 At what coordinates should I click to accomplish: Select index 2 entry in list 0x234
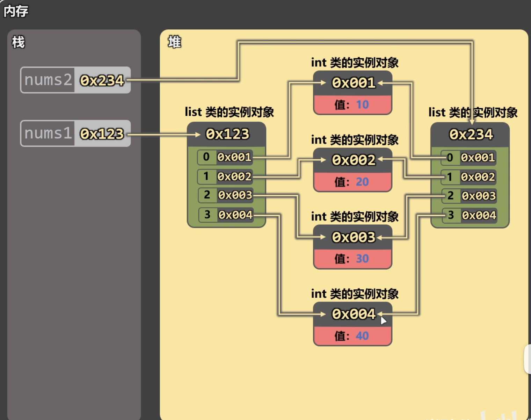(x=470, y=196)
